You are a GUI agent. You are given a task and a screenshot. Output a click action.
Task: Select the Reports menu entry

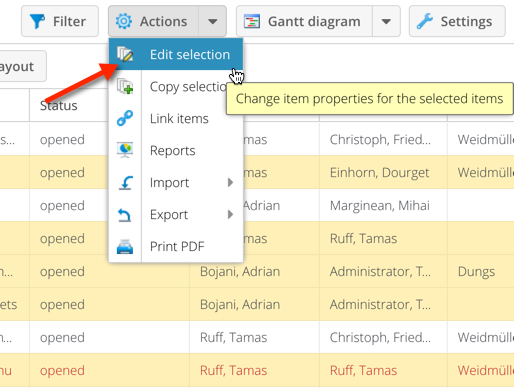(176, 150)
